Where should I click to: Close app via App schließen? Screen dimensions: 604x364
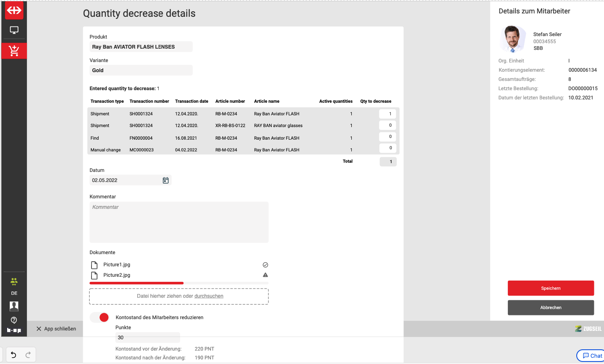pyautogui.click(x=56, y=329)
